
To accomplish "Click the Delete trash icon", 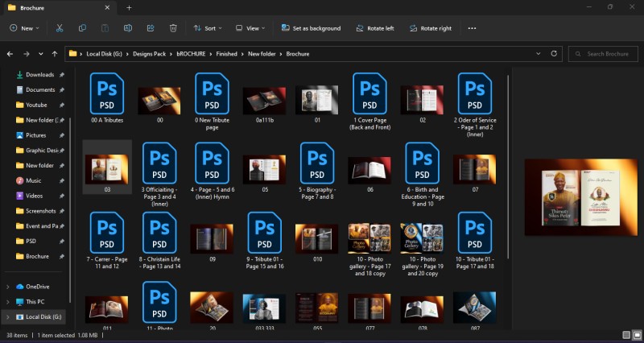I will [x=173, y=28].
